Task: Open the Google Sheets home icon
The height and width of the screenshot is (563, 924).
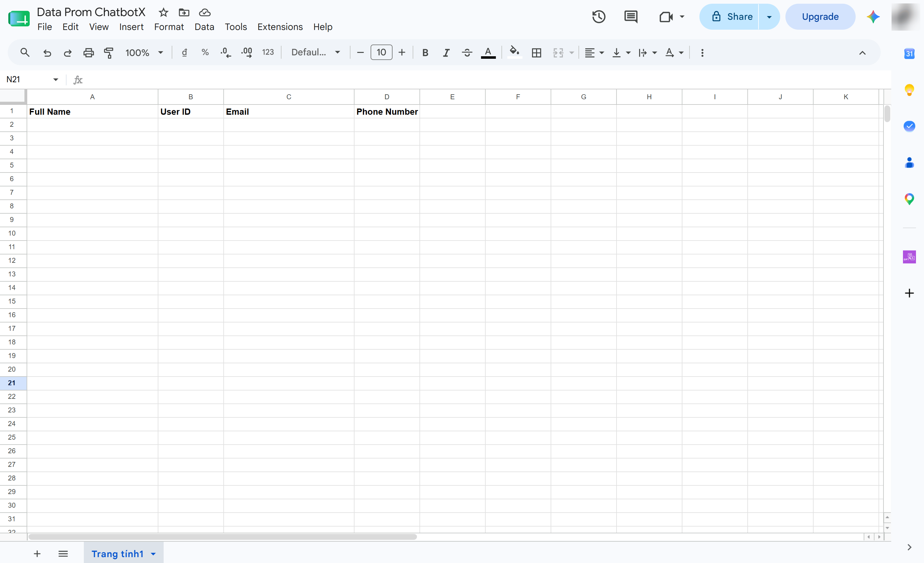Action: [x=19, y=18]
